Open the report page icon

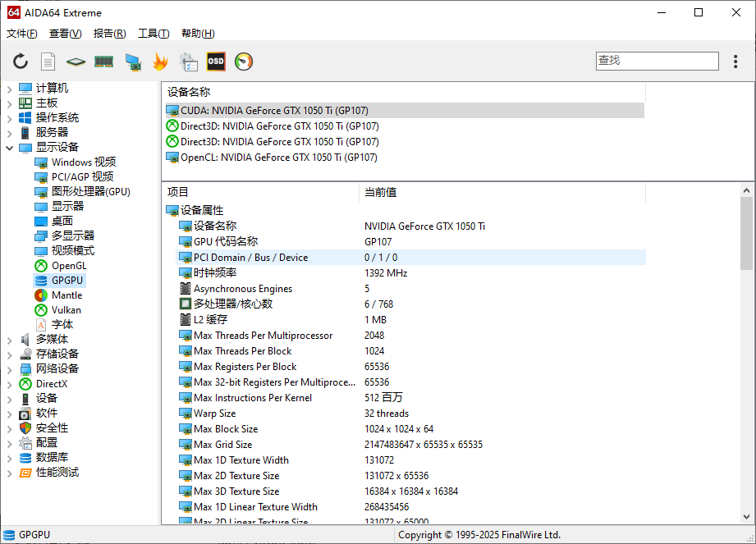pos(48,62)
